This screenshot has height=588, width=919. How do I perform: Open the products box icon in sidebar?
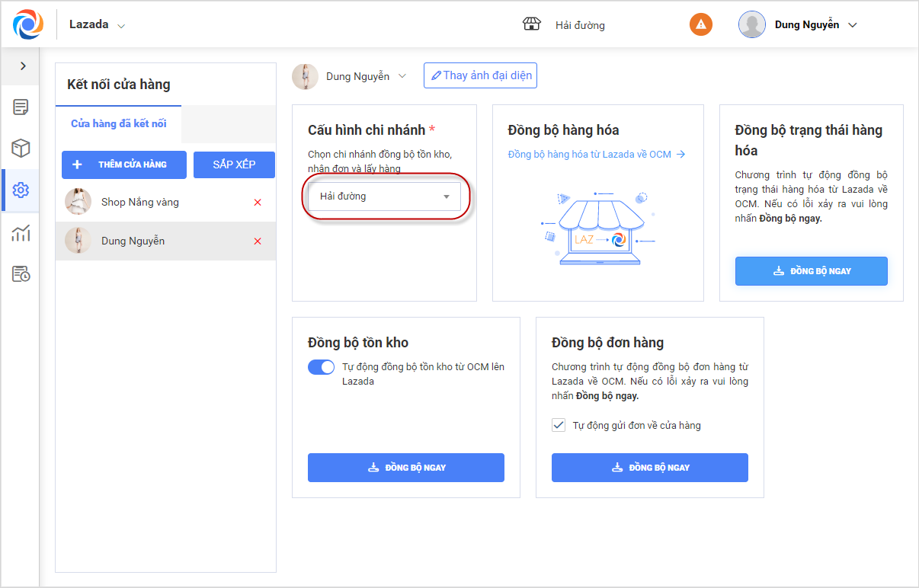(x=21, y=148)
